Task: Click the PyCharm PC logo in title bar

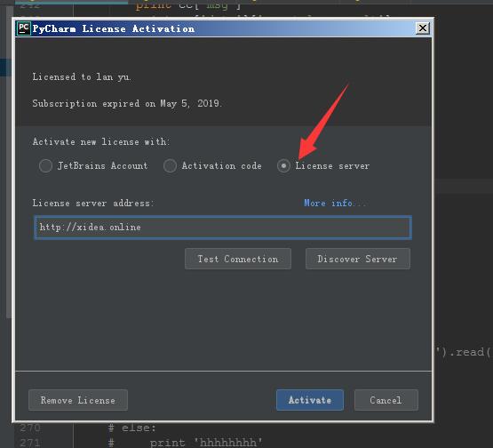Action: click(24, 28)
